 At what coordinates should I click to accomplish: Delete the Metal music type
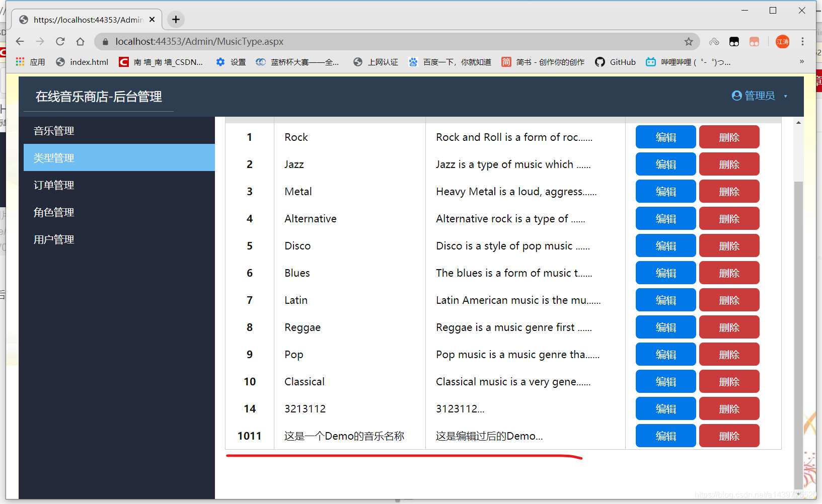click(729, 192)
